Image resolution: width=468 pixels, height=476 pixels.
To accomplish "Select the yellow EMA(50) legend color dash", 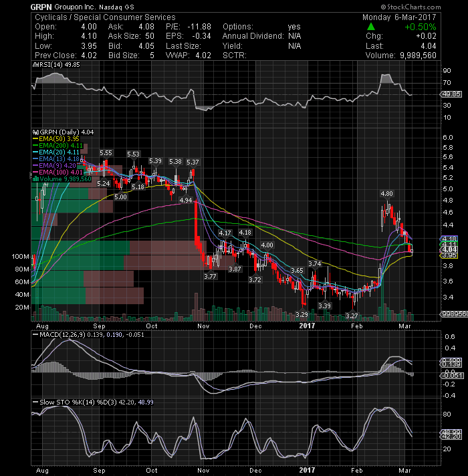I will click(35, 139).
